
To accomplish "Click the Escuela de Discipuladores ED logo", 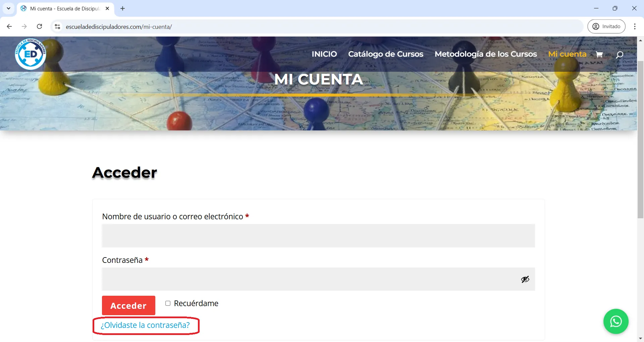I will (31, 54).
